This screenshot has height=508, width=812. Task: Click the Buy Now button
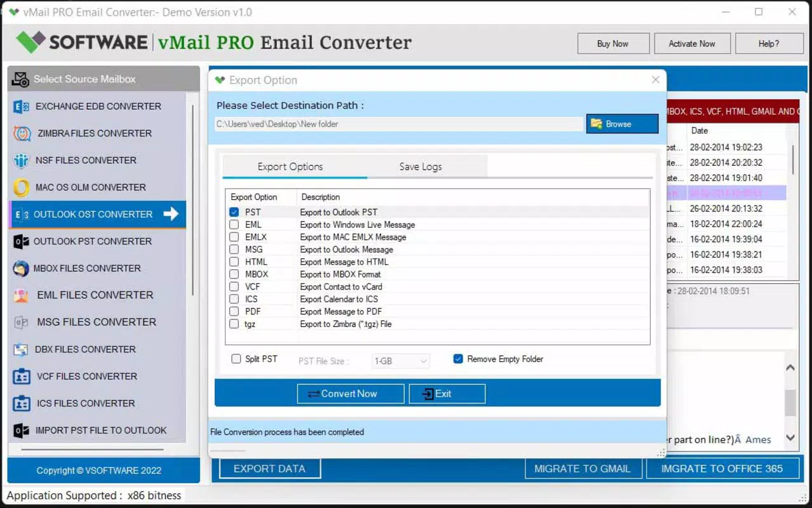coord(613,44)
